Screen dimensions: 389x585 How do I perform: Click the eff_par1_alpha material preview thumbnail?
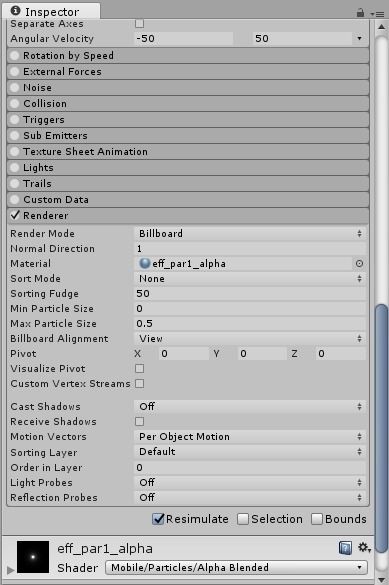(33, 557)
